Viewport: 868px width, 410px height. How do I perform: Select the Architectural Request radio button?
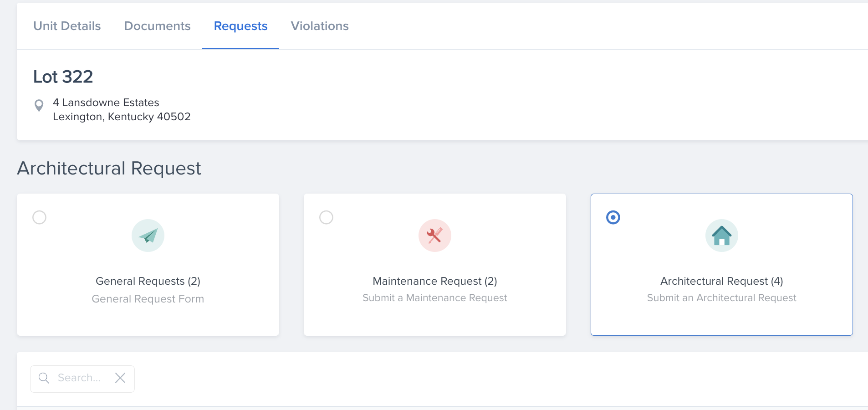point(613,217)
